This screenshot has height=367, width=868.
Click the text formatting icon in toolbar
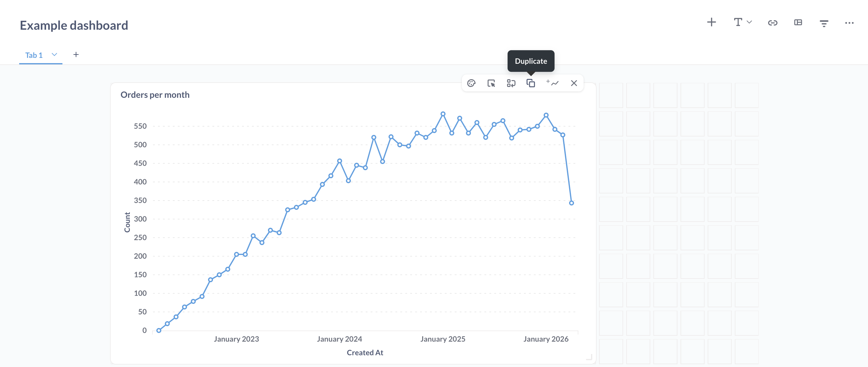pos(741,23)
